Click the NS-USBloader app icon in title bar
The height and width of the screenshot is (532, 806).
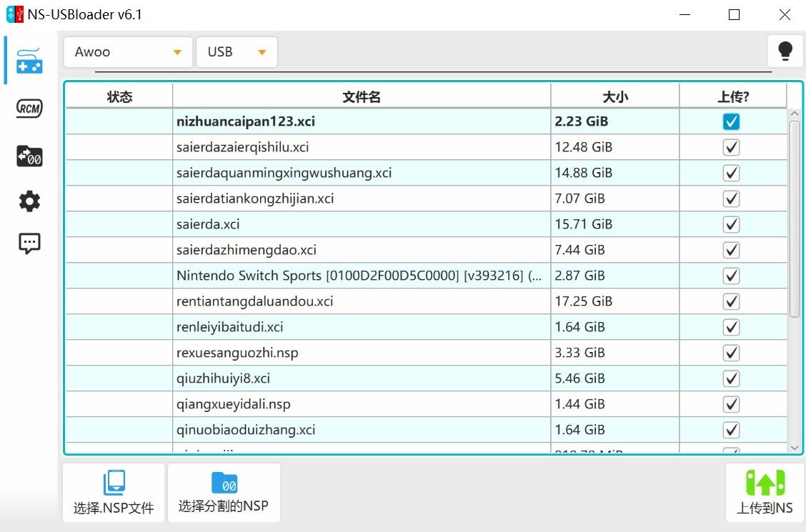tap(14, 14)
